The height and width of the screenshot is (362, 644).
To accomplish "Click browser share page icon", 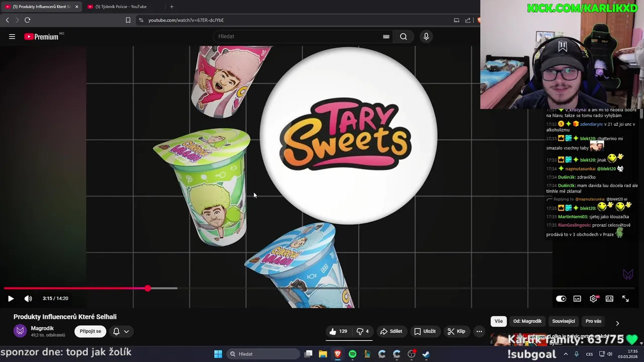I will 468,20.
